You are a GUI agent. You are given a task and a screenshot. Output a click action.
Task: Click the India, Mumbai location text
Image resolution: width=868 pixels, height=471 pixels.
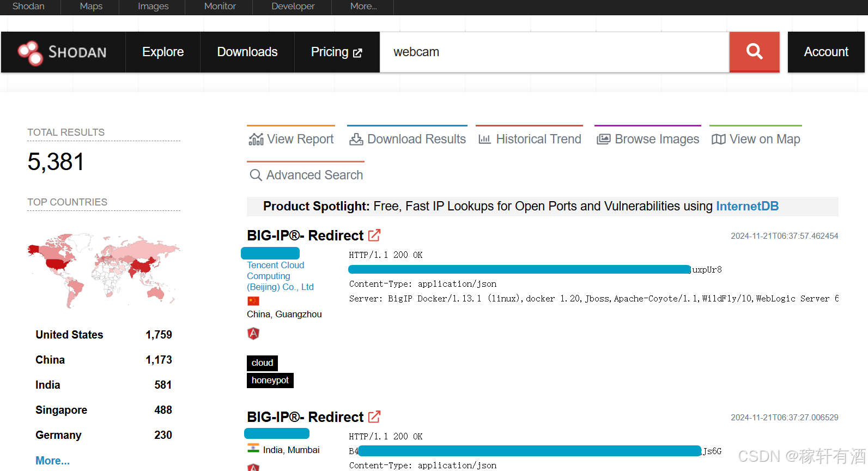point(292,450)
